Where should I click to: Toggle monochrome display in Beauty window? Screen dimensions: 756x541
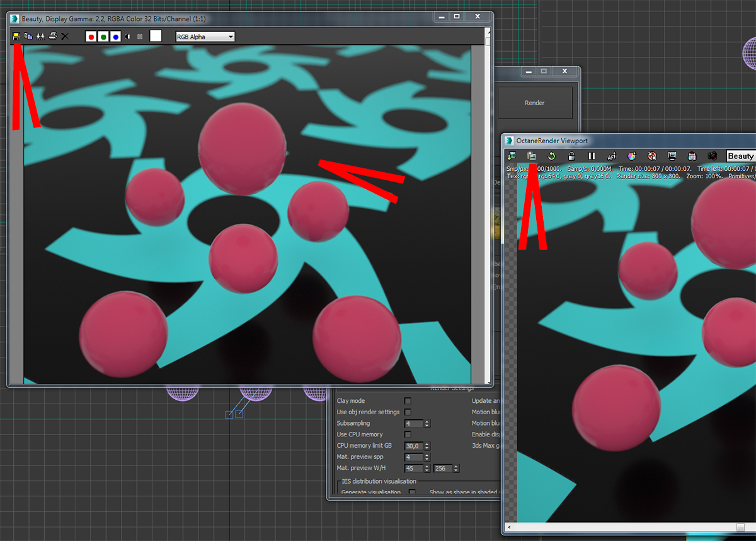click(140, 37)
